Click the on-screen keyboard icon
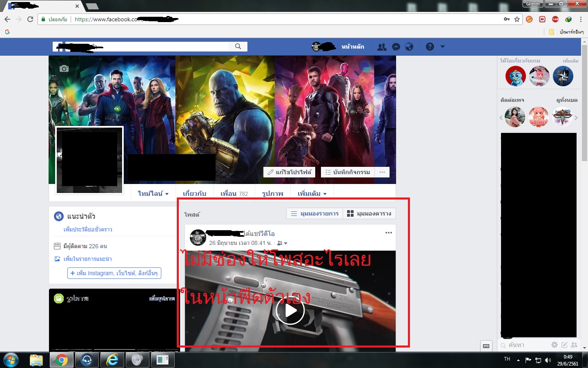The height and width of the screenshot is (368, 588). [486, 346]
